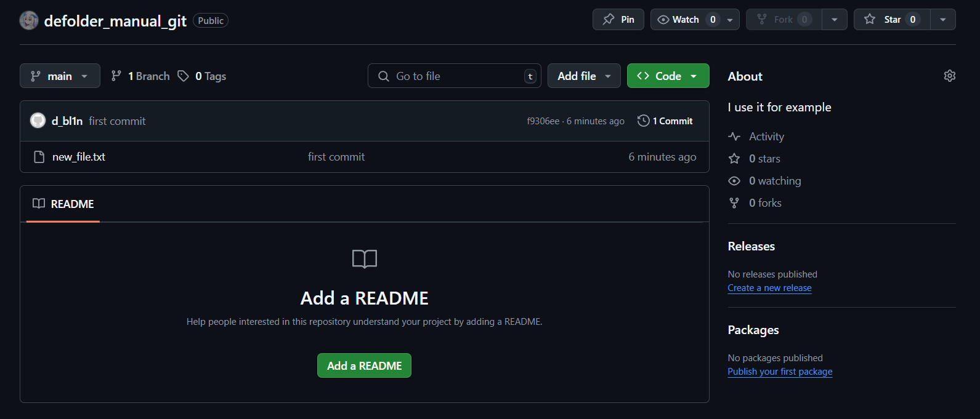Open the Create a new release link
Image resolution: width=980 pixels, height=419 pixels.
[x=769, y=288]
